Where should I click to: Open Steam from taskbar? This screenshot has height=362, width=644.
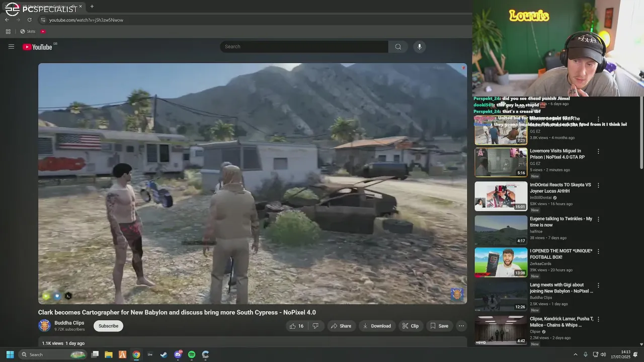tap(164, 354)
